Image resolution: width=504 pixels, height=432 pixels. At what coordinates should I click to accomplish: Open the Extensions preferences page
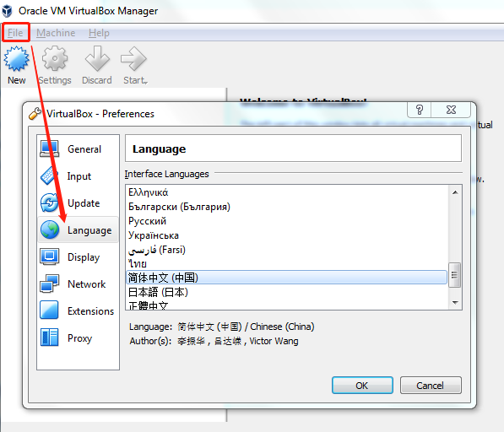79,310
